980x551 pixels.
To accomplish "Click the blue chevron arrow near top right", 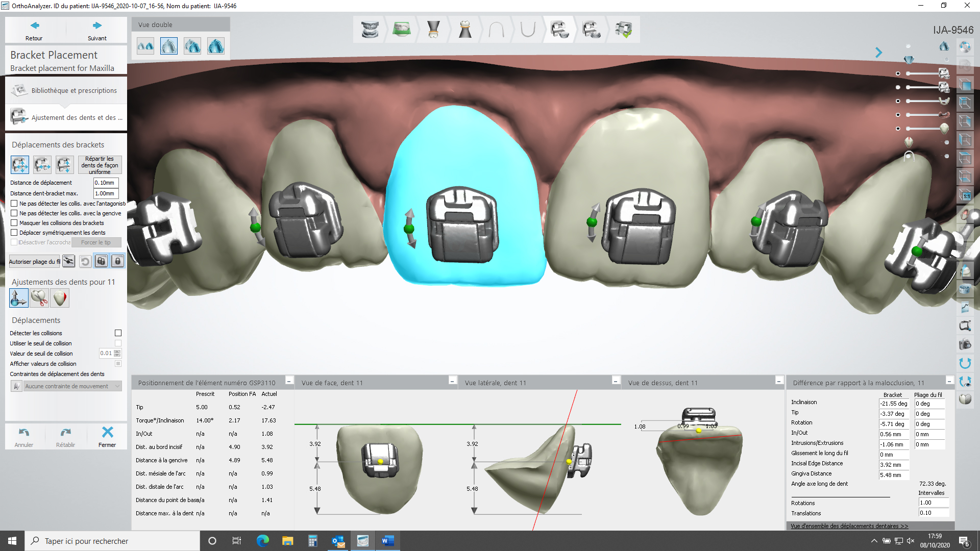I will coord(878,53).
